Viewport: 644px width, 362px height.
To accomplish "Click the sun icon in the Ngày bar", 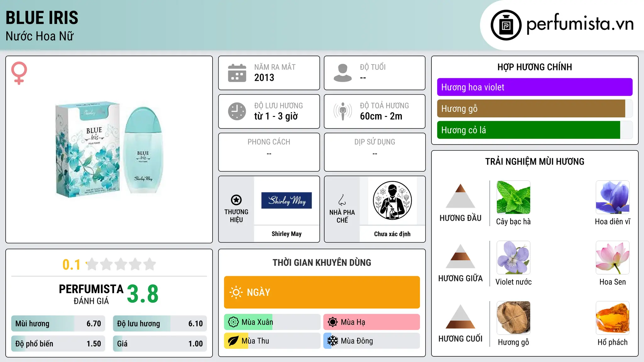I will pos(236,292).
